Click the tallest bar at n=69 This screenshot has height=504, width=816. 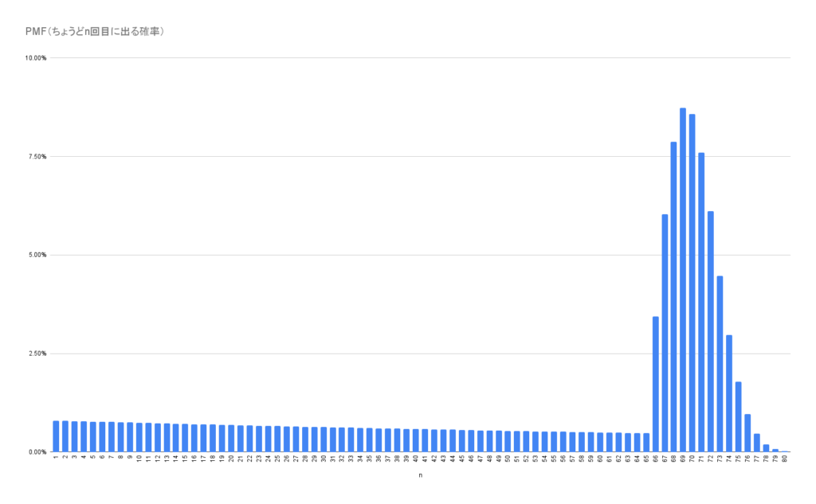[683, 279]
